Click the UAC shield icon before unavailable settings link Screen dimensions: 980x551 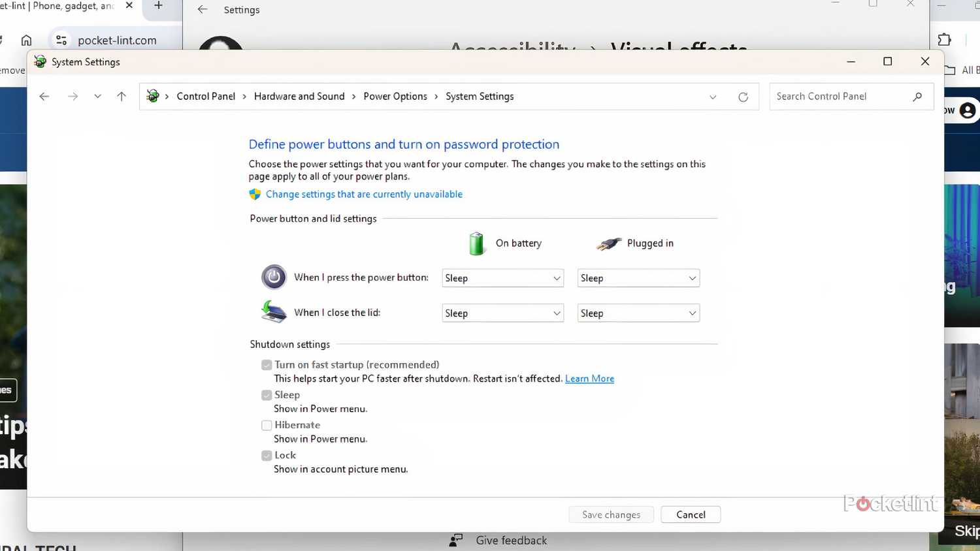[255, 194]
